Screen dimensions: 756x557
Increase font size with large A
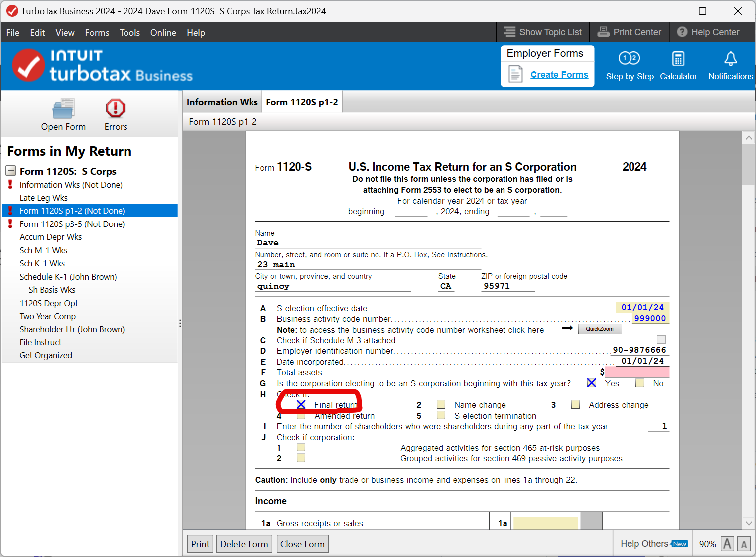[727, 544]
